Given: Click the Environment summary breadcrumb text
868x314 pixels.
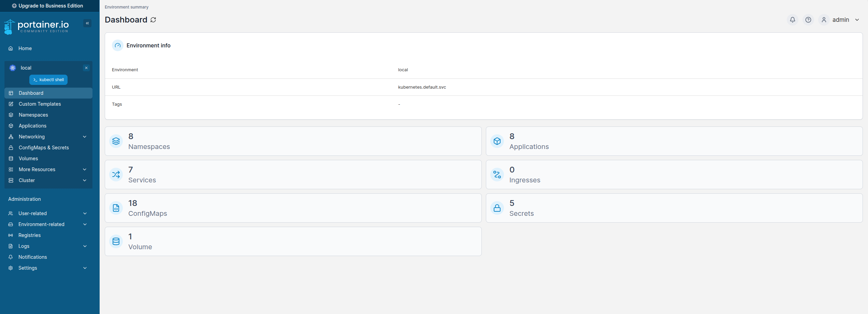Looking at the screenshot, I should coord(127,7).
